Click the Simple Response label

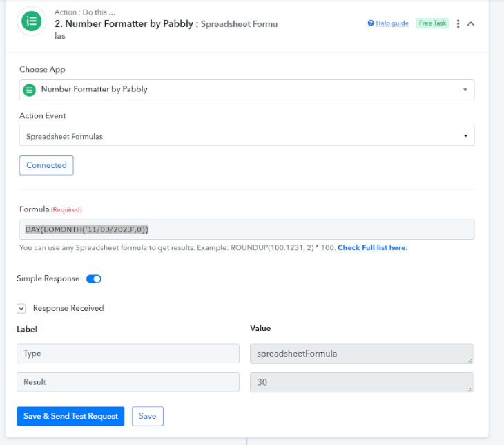pyautogui.click(x=48, y=278)
